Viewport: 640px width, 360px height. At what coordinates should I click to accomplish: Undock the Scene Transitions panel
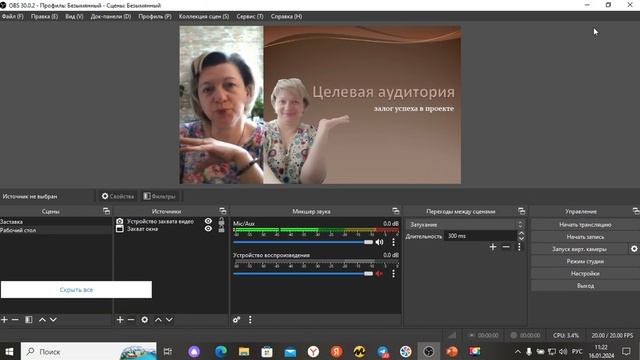pyautogui.click(x=521, y=211)
